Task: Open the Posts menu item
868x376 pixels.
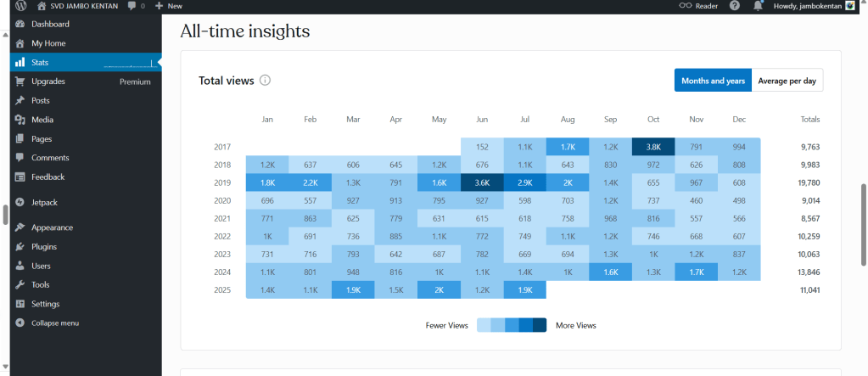Action: pos(40,100)
